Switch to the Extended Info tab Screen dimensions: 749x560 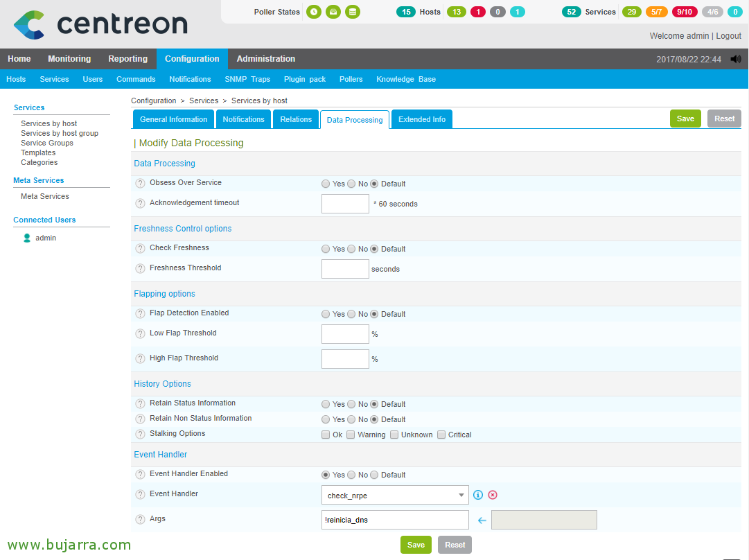coord(422,119)
